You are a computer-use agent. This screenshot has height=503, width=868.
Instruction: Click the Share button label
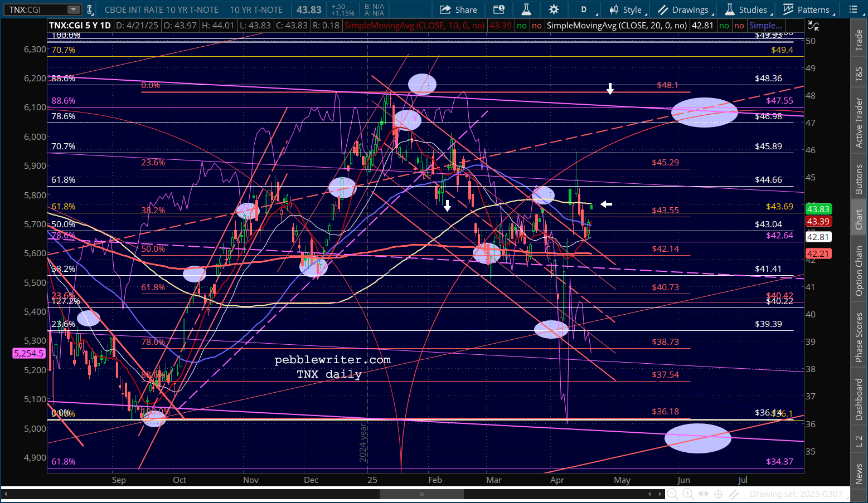pos(466,9)
